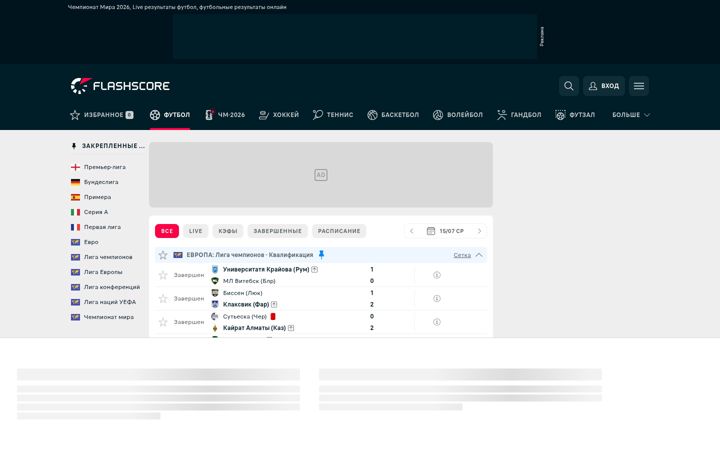Open Кайрат Алматы (Каз) team row
The image size is (720, 450).
pyautogui.click(x=253, y=328)
